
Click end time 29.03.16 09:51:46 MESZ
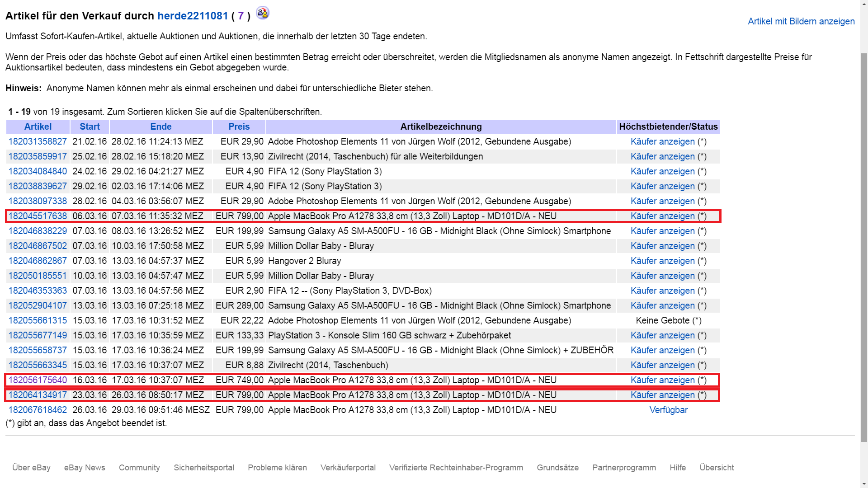pos(160,410)
